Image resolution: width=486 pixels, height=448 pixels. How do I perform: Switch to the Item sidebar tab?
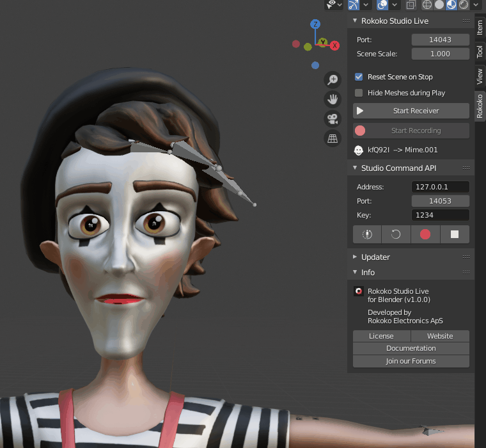[x=480, y=28]
